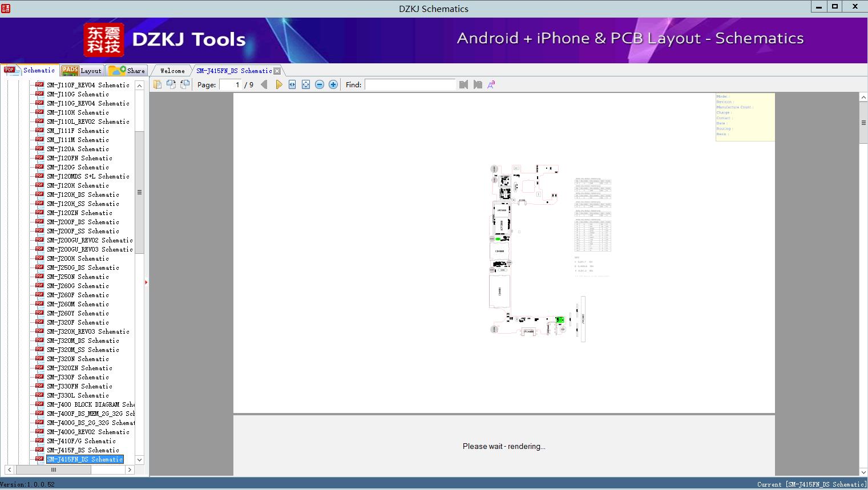
Task: Go to the previous page
Action: pyautogui.click(x=264, y=84)
